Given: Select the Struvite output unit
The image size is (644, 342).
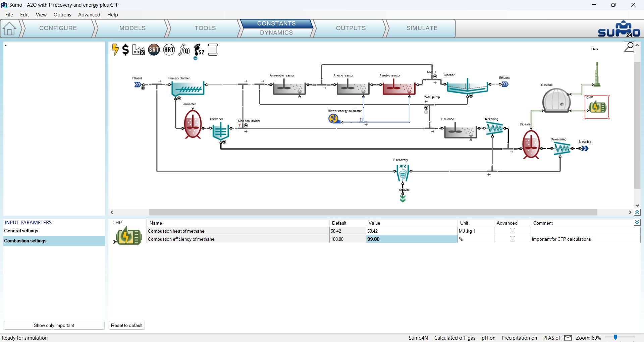Looking at the screenshot, I should pyautogui.click(x=403, y=198).
